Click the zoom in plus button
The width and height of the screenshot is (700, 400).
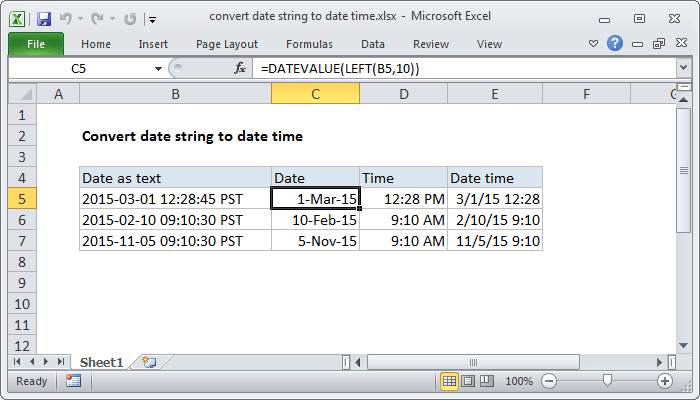point(664,381)
